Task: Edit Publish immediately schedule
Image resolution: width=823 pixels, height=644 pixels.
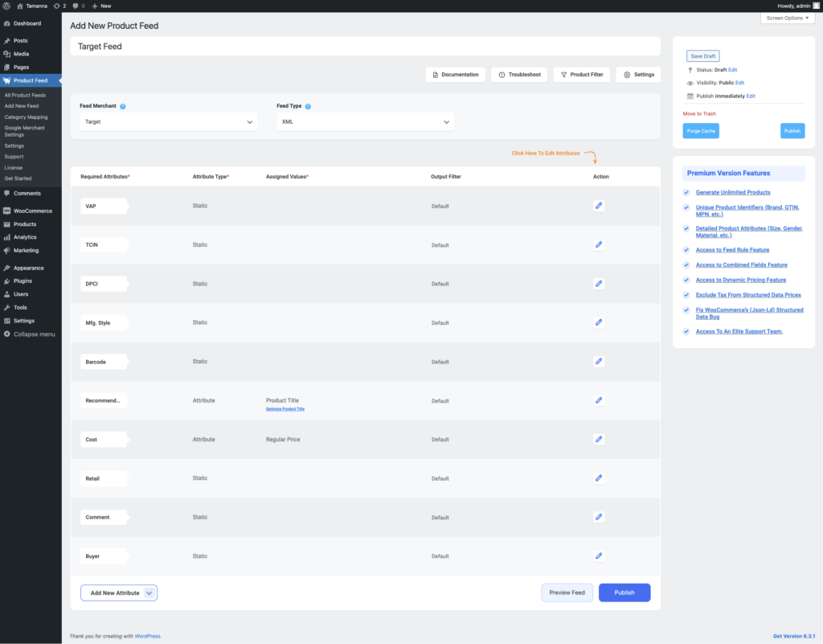Action: click(x=751, y=96)
